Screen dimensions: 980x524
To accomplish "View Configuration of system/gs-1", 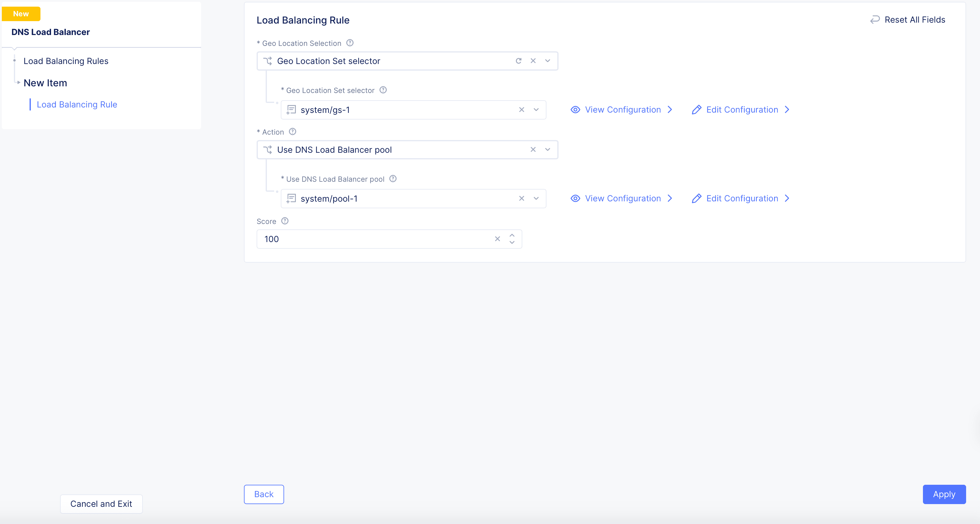I will click(x=623, y=110).
